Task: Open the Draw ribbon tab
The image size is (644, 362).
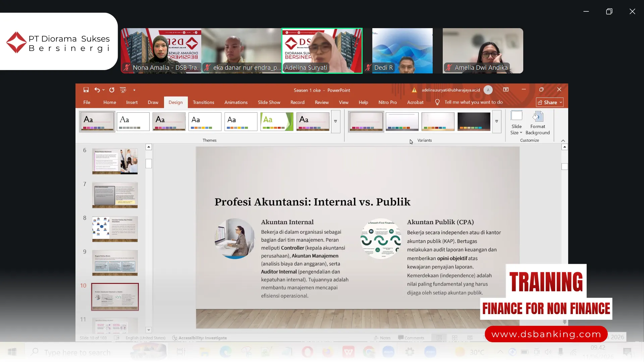Action: click(x=153, y=102)
